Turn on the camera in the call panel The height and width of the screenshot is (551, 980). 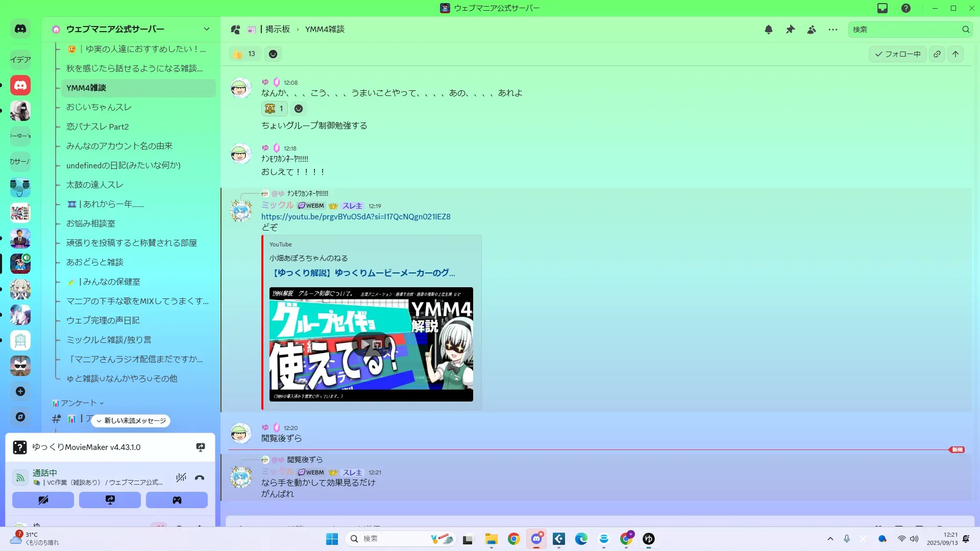(43, 500)
